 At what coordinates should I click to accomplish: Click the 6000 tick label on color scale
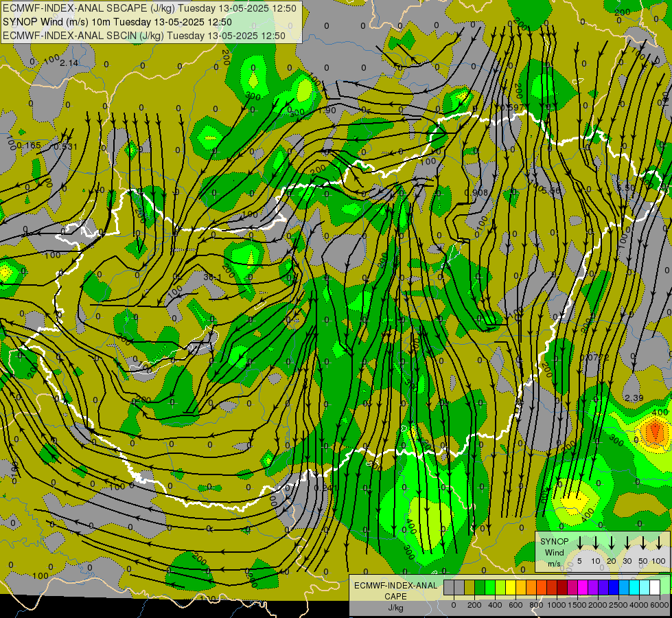[660, 605]
